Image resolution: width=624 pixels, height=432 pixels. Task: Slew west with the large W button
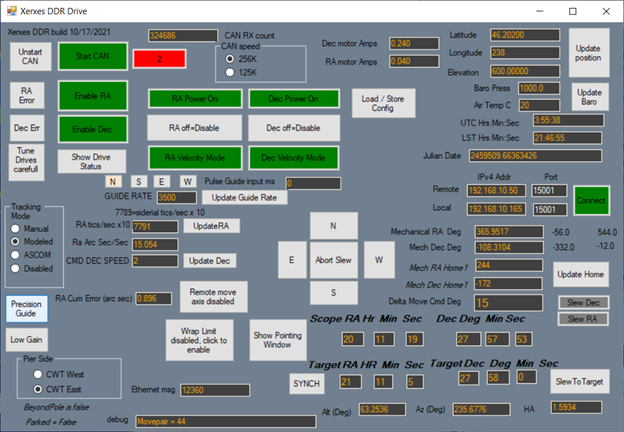379,260
